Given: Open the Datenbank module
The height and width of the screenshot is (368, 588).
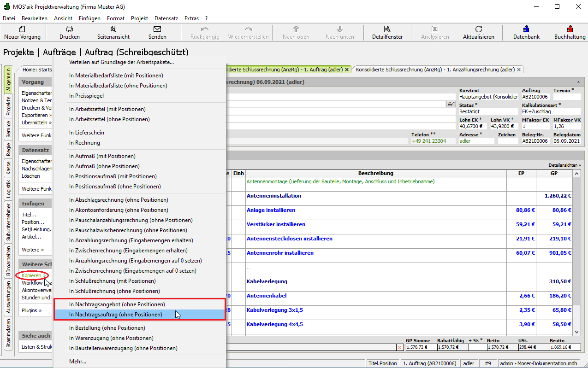Looking at the screenshot, I should 526,32.
